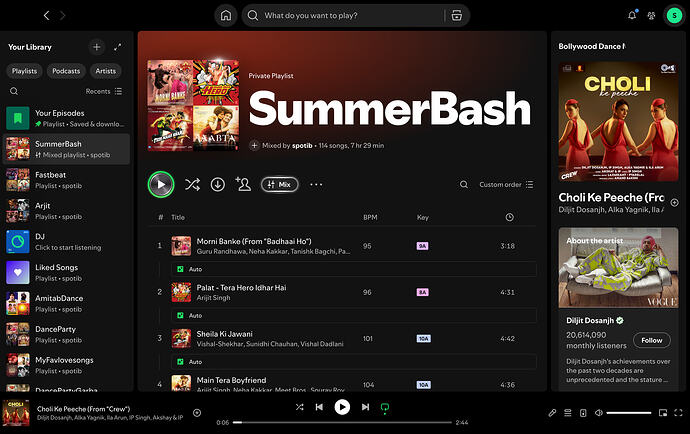Screen dimensions: 690x434
Task: Open the profile avatar S
Action: 674,15
